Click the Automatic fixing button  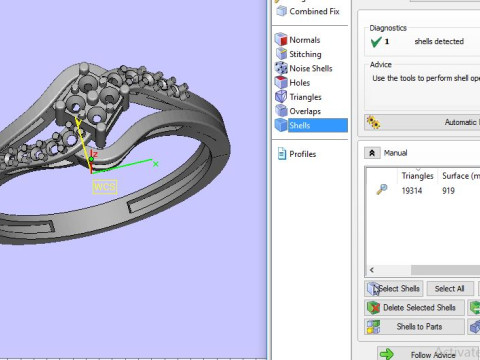(x=422, y=122)
